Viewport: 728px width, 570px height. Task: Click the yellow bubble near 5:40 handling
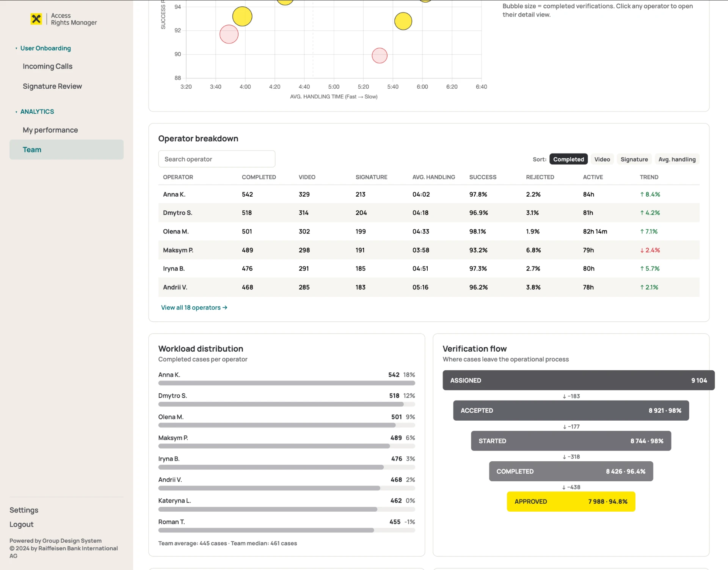coord(403,21)
